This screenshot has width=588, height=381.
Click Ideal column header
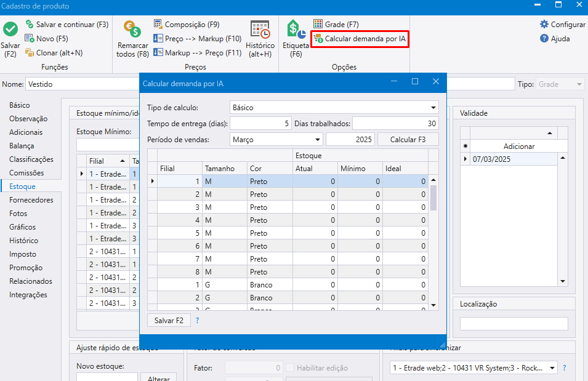(x=405, y=169)
